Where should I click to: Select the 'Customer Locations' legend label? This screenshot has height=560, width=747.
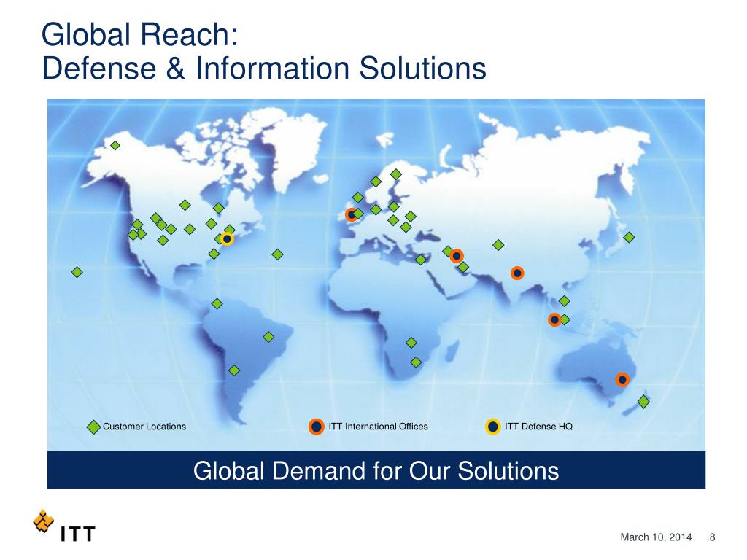click(x=144, y=427)
